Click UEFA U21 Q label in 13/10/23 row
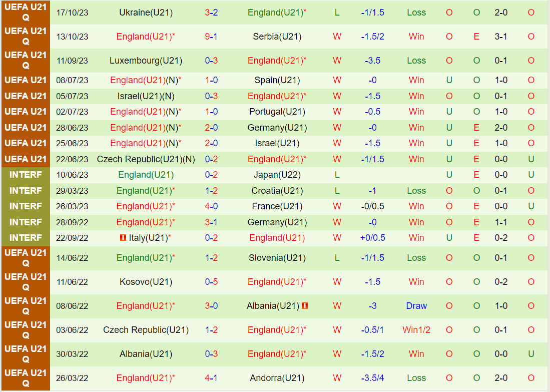 pyautogui.click(x=26, y=37)
